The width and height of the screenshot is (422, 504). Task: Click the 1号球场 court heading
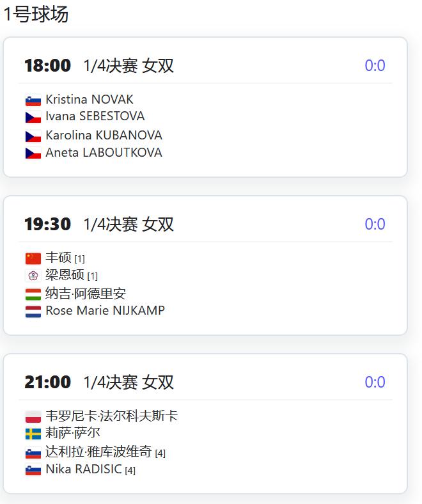coord(36,15)
